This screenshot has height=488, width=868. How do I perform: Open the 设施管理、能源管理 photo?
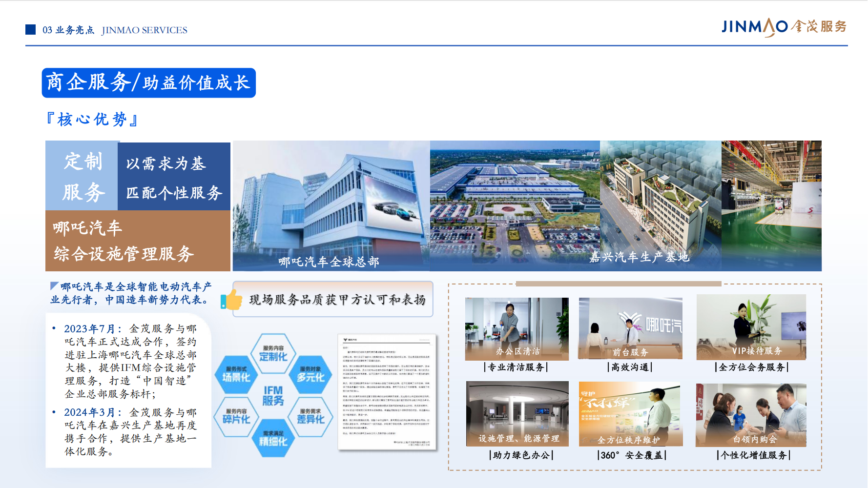click(x=517, y=414)
